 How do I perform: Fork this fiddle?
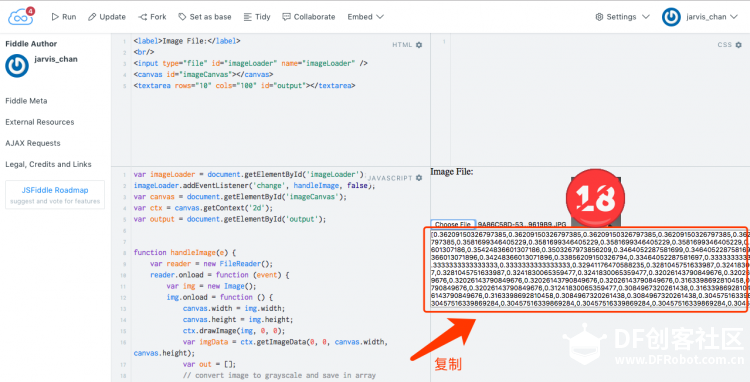(152, 17)
